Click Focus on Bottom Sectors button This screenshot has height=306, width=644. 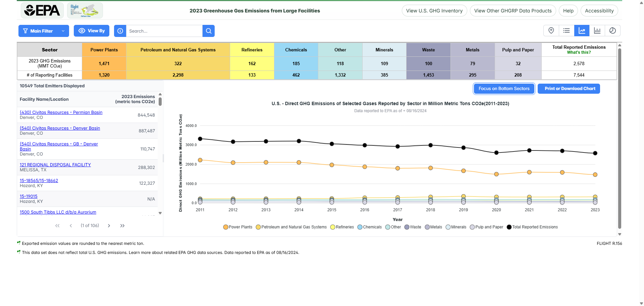504,89
